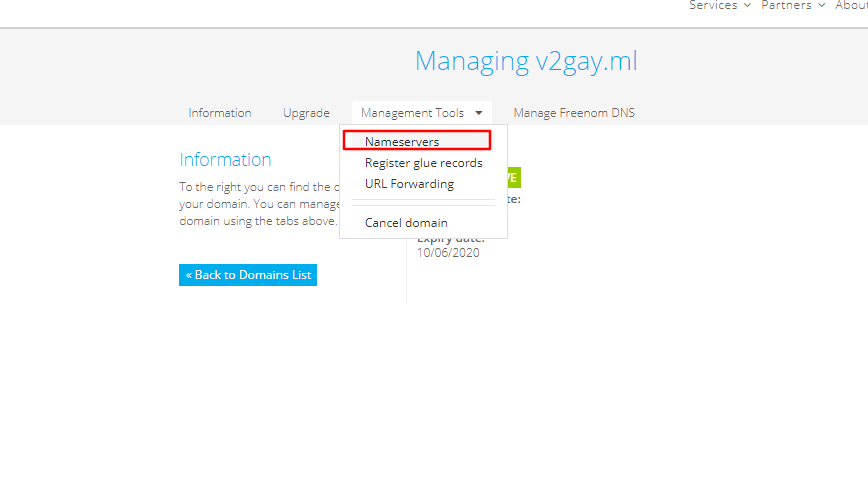Open the Nameservers menu entry
868x480 pixels.
point(402,142)
